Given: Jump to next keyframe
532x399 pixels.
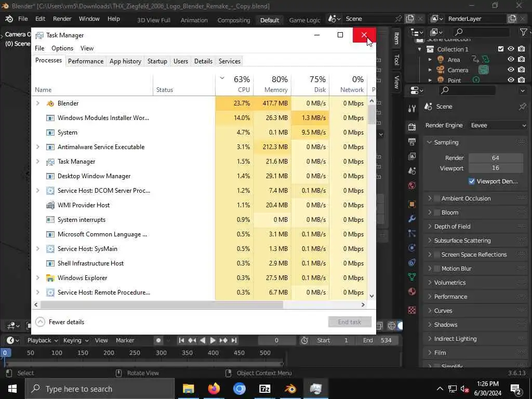Looking at the screenshot, I should pyautogui.click(x=223, y=340).
